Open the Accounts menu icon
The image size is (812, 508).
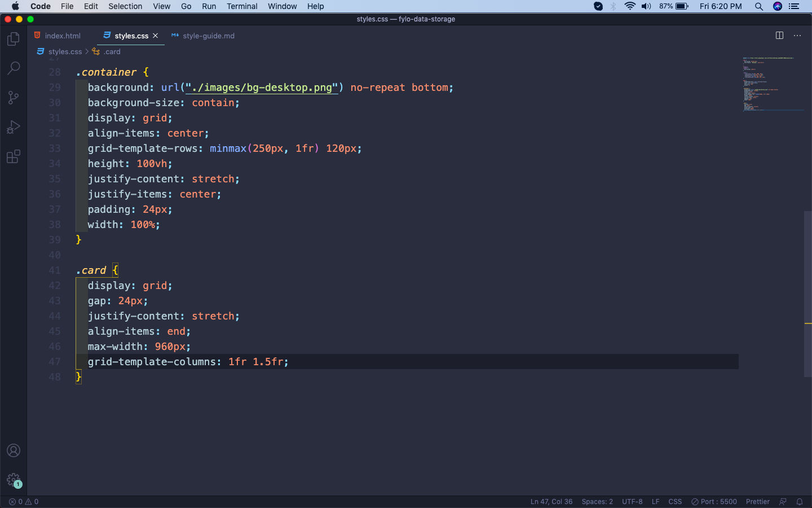pyautogui.click(x=14, y=450)
